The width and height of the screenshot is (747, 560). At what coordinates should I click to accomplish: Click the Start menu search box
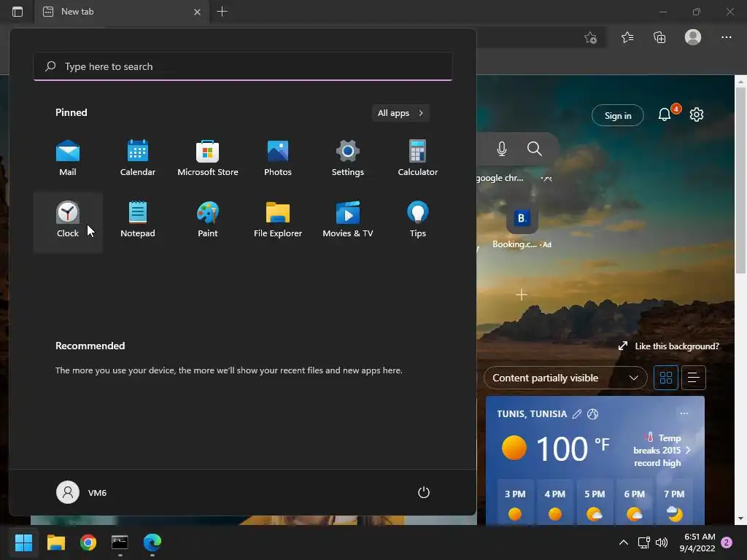243,66
